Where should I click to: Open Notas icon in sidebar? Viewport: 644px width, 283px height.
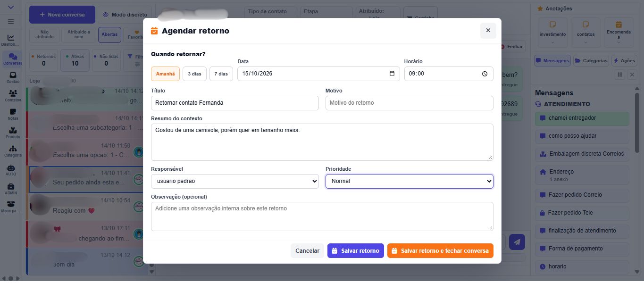[13, 115]
